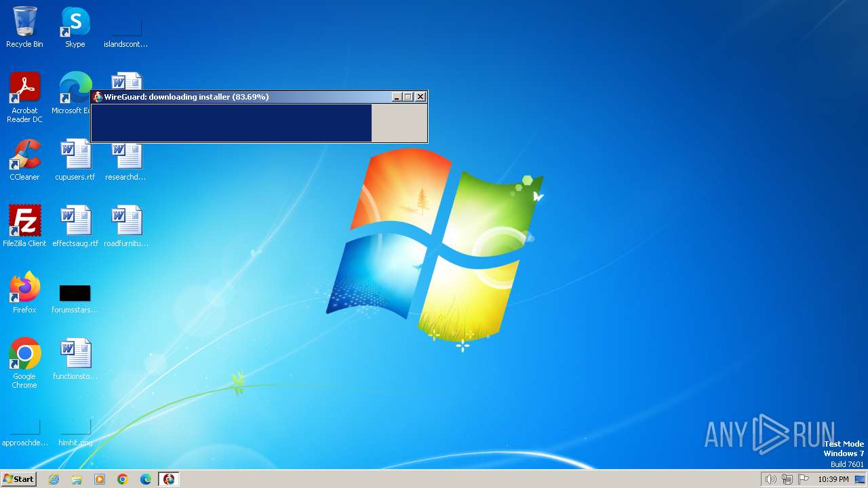Launch Skype from the desktop

[x=75, y=27]
